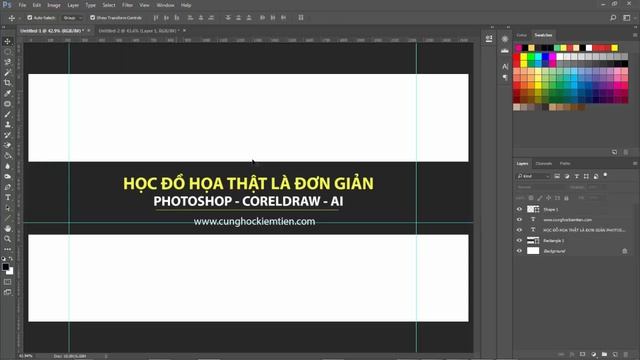Open the Edit Toolbar three-dots button
640x360 pixels.
pos(7,249)
